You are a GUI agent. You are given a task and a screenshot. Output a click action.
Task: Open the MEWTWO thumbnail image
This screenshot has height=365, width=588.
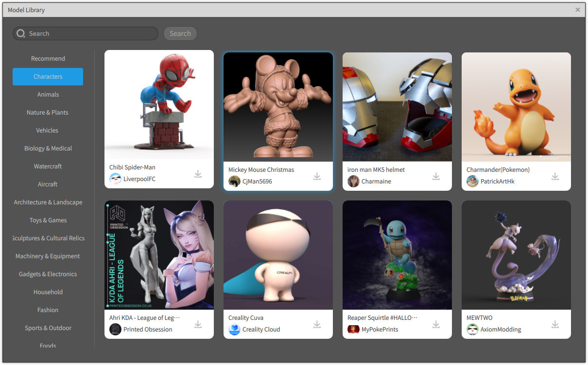tap(516, 255)
